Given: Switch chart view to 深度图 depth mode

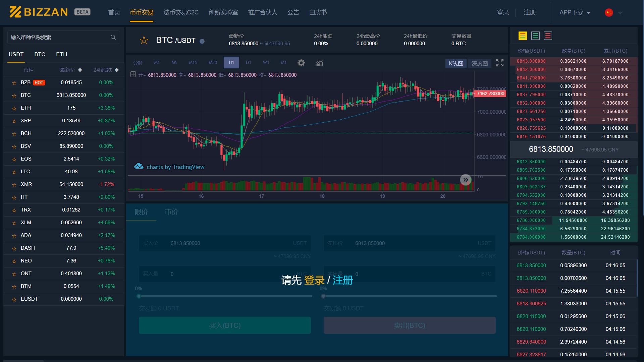Looking at the screenshot, I should [480, 63].
